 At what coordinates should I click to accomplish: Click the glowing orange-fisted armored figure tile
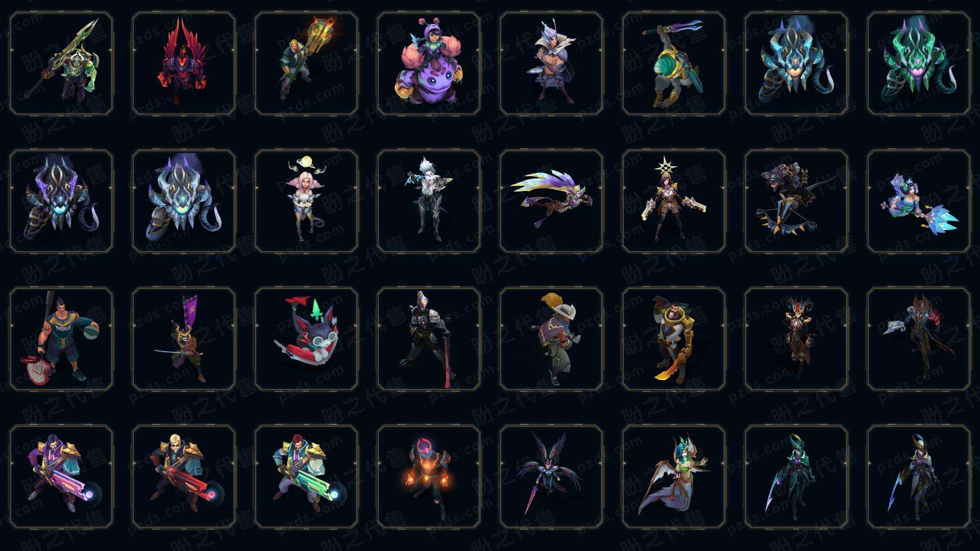tap(429, 477)
